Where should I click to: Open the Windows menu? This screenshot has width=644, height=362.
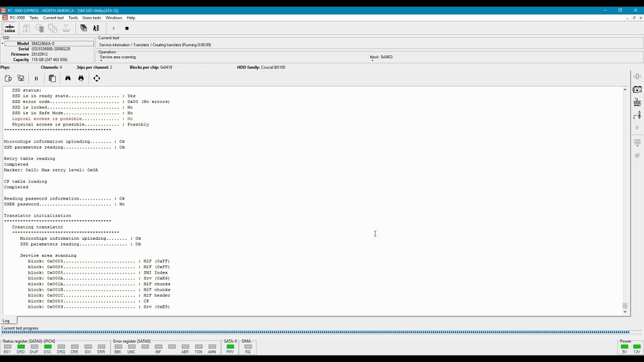click(114, 18)
